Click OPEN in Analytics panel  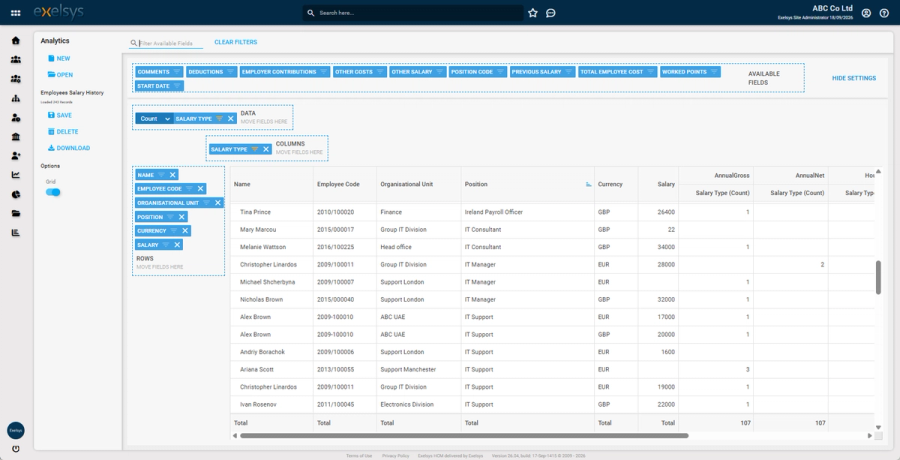point(60,75)
